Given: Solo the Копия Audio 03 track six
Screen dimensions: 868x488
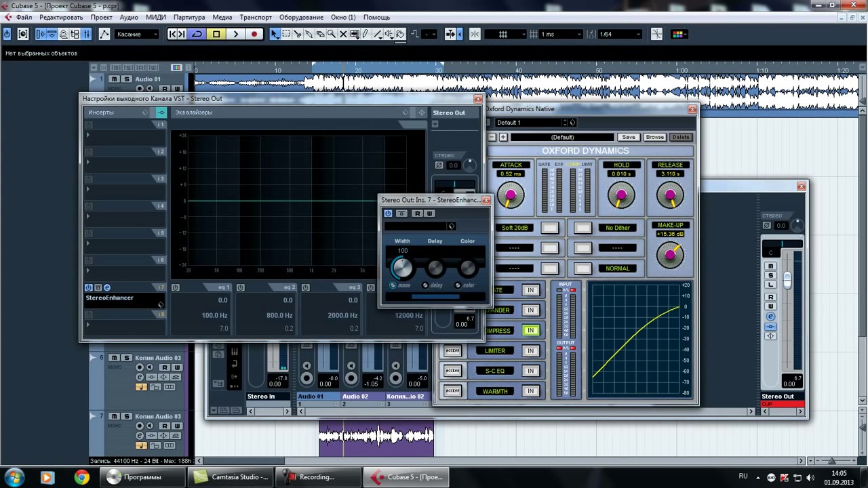Looking at the screenshot, I should tap(125, 358).
